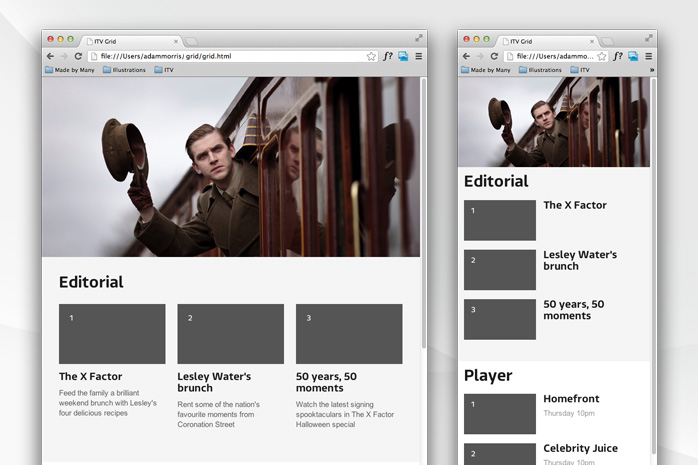Image resolution: width=698 pixels, height=465 pixels.
Task: Click the text 'Feed the family a brilliant' under The X Factor
Action: pos(99,393)
